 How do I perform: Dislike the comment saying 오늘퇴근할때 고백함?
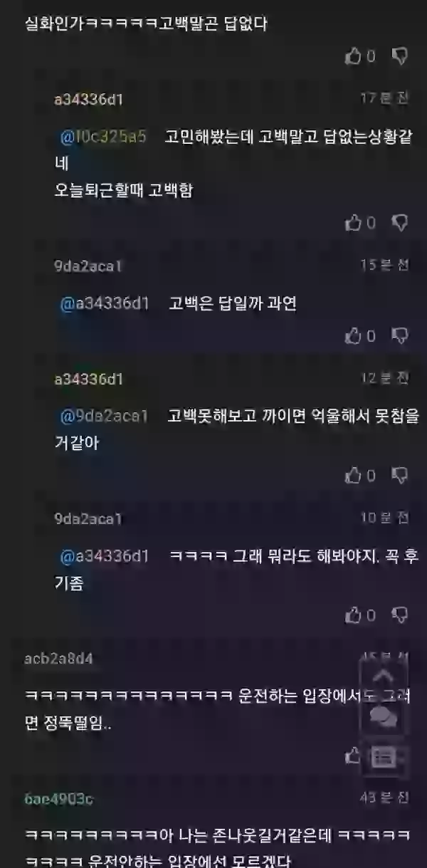[401, 223]
